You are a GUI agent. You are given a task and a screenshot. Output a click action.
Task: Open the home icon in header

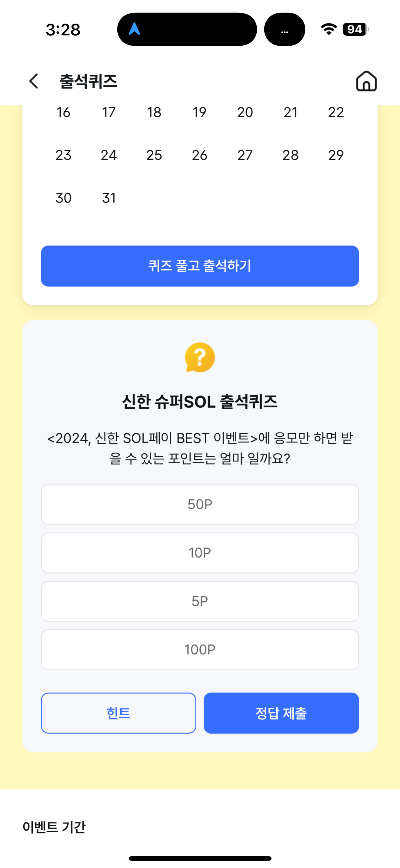(x=366, y=81)
